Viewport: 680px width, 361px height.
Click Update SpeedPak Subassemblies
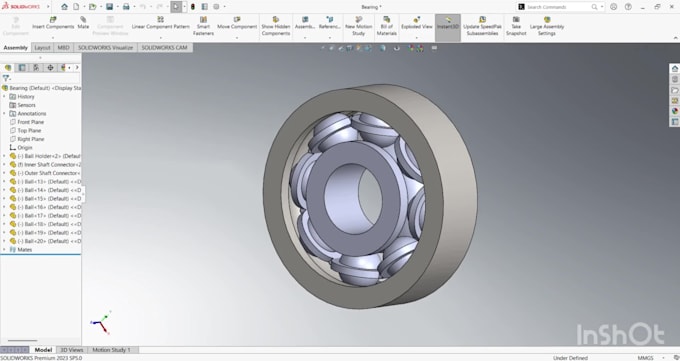482,26
